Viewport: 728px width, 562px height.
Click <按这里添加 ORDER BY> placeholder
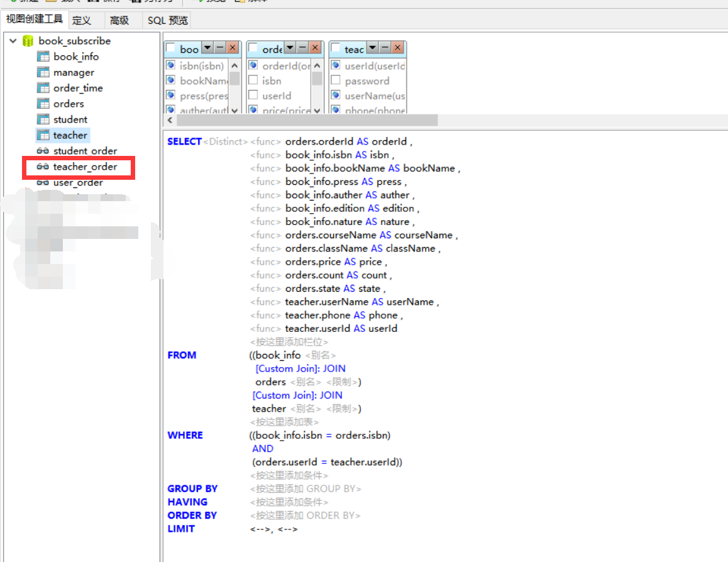[305, 515]
